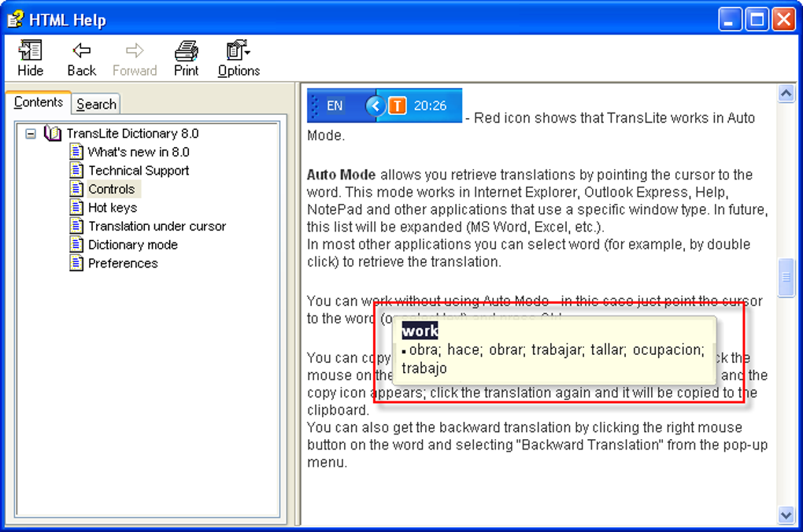This screenshot has width=803, height=532.
Task: Click the EN language indicator
Action: 335,105
